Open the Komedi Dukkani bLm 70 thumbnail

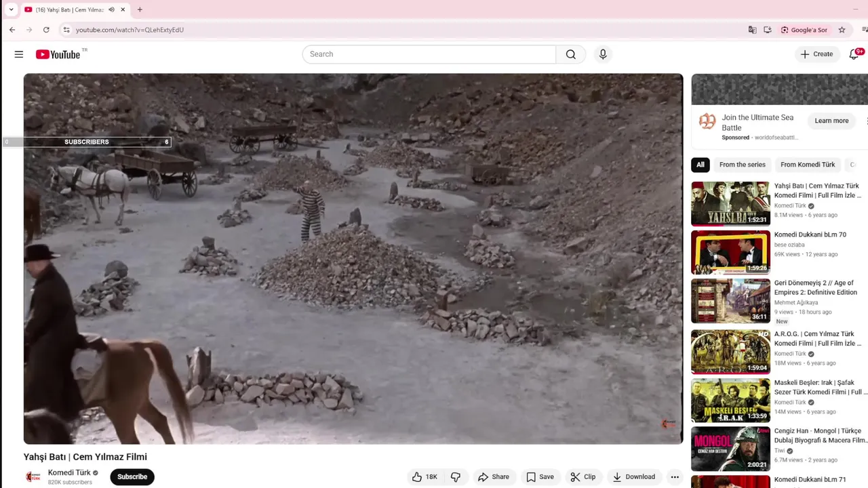tap(730, 252)
